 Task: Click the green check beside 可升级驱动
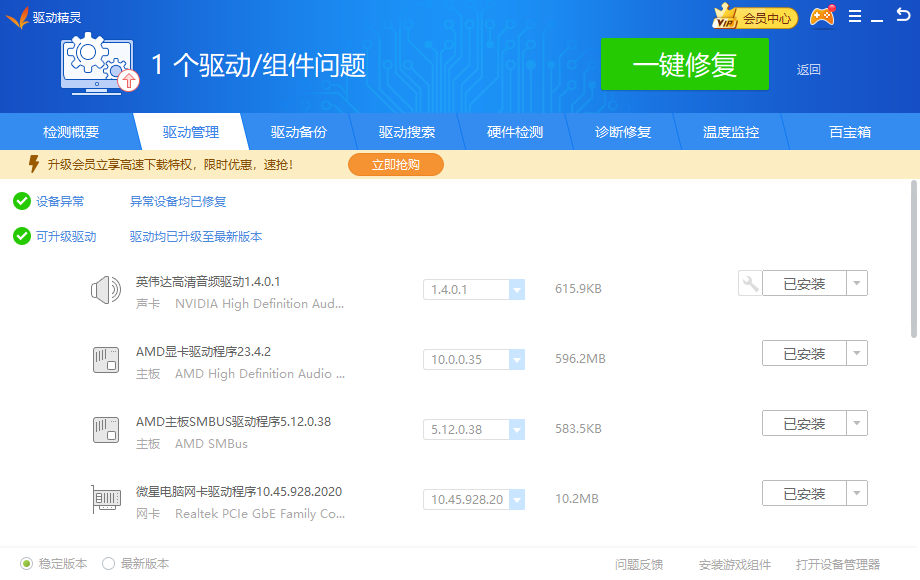(22, 236)
